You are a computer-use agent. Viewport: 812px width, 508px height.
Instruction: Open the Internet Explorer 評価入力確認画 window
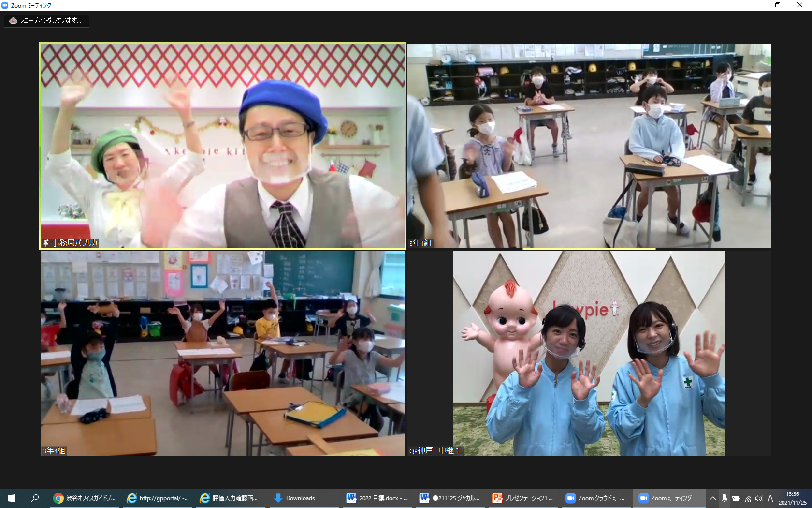tap(230, 498)
